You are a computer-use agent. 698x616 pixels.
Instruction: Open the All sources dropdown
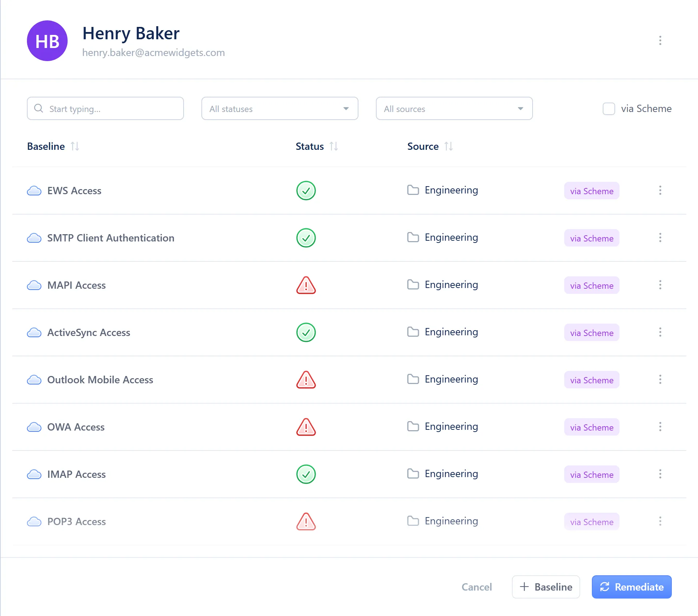pyautogui.click(x=454, y=108)
